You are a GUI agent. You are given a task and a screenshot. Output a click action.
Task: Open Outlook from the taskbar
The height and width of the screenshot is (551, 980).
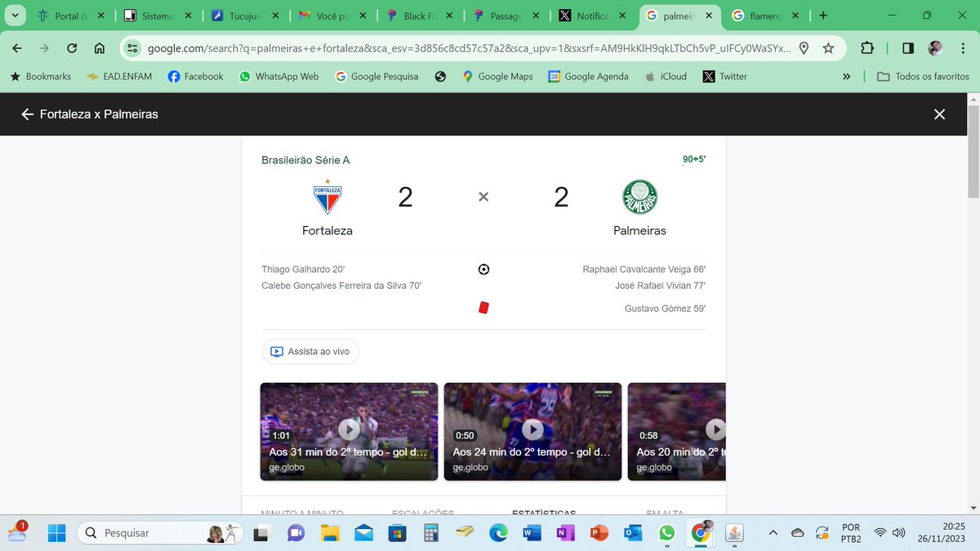pyautogui.click(x=633, y=533)
